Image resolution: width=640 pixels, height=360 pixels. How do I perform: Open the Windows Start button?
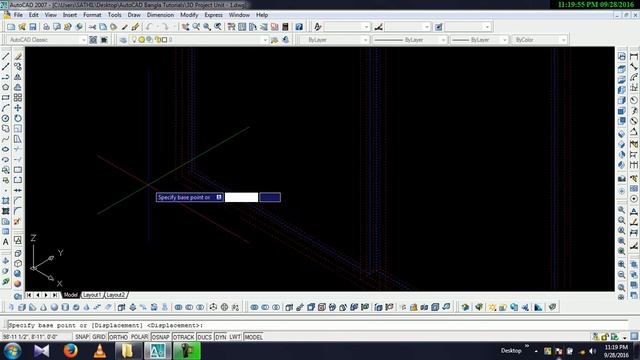click(13, 351)
